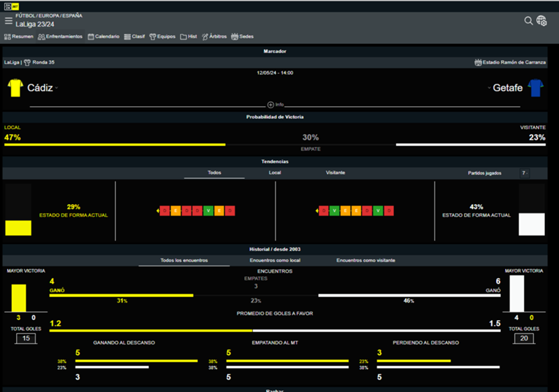
Task: Click the yellow local win probability bar
Action: tap(115, 145)
